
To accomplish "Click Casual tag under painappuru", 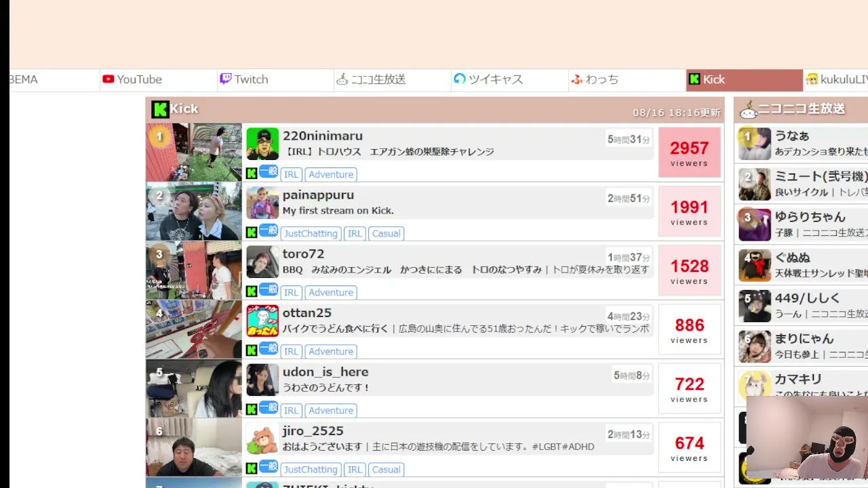I will (387, 233).
